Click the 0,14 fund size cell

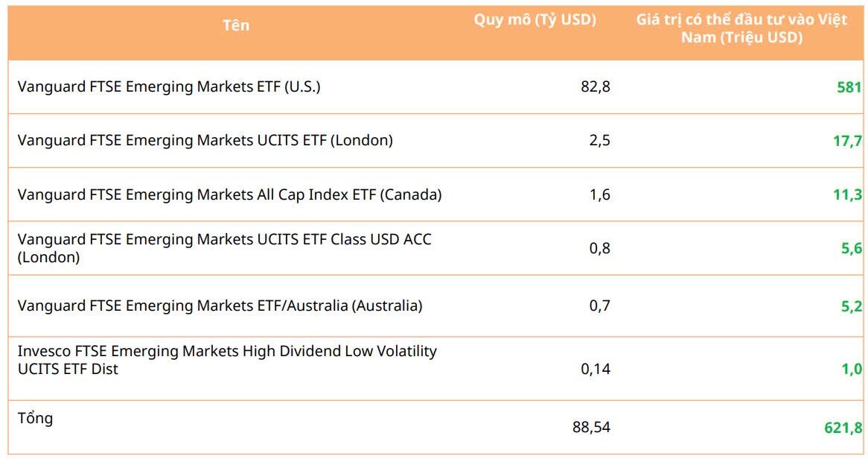[x=596, y=369]
